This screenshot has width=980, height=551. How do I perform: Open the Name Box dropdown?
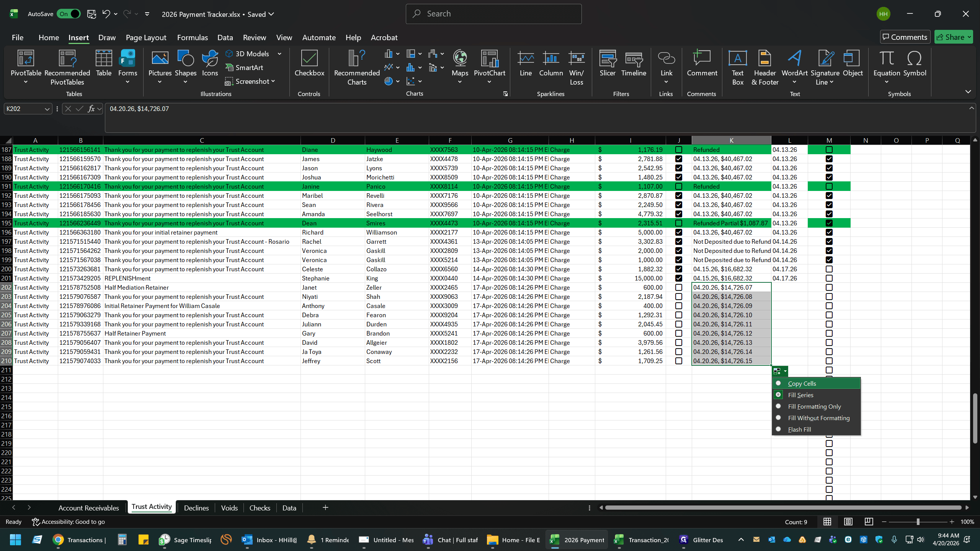point(47,109)
